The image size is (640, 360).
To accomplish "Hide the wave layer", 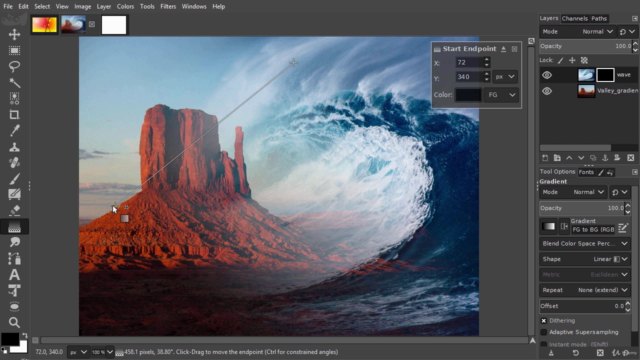I will [547, 75].
